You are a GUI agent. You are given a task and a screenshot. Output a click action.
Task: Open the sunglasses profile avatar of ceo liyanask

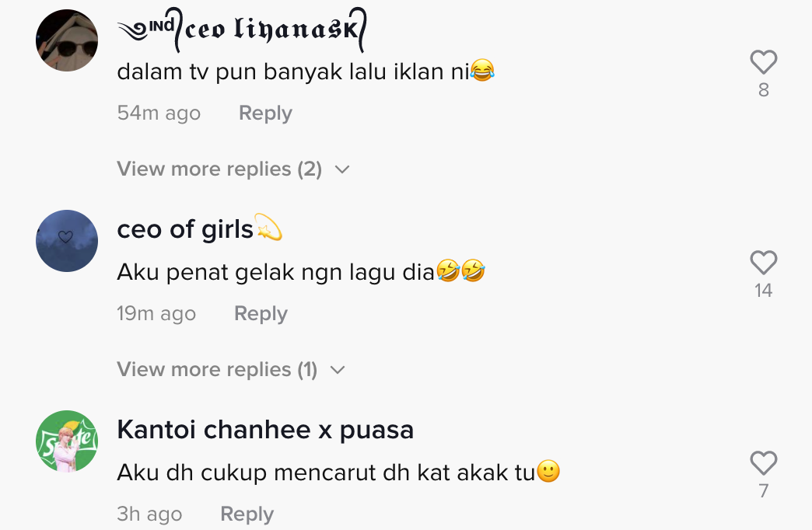67,40
